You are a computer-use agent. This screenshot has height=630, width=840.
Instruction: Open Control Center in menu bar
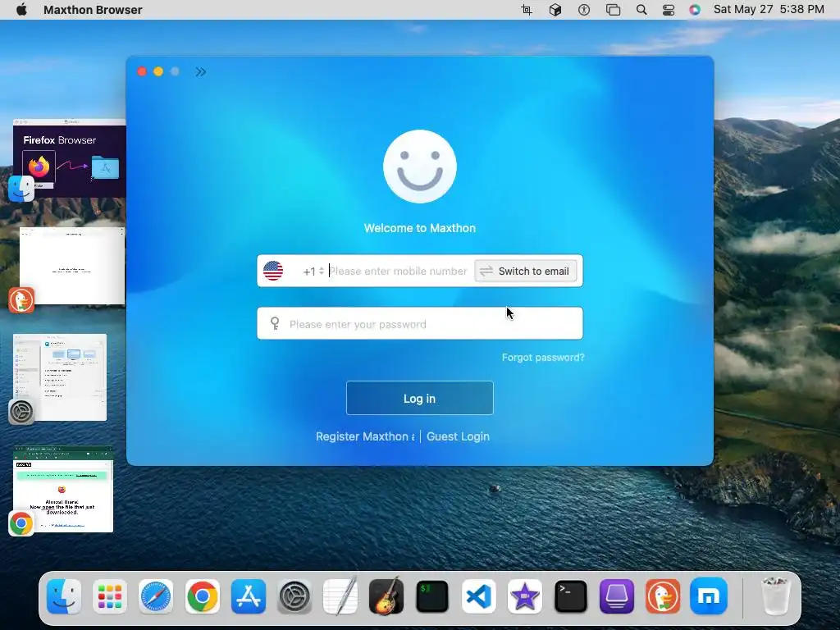click(x=669, y=10)
